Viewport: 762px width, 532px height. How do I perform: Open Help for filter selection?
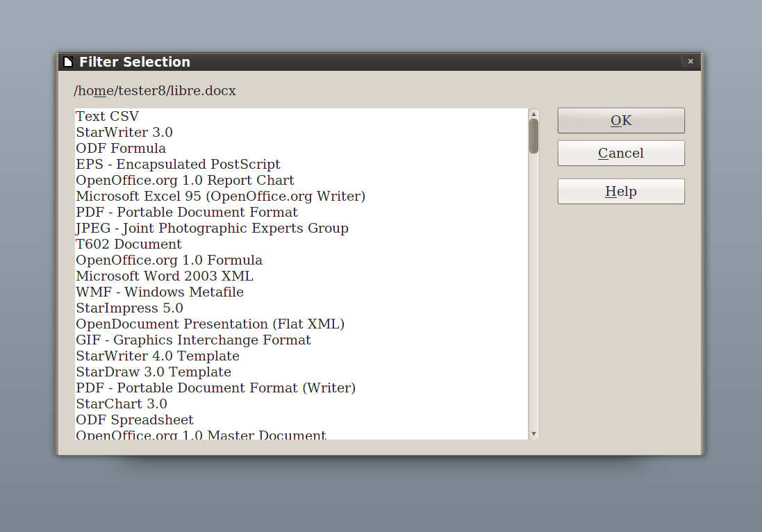tap(620, 191)
